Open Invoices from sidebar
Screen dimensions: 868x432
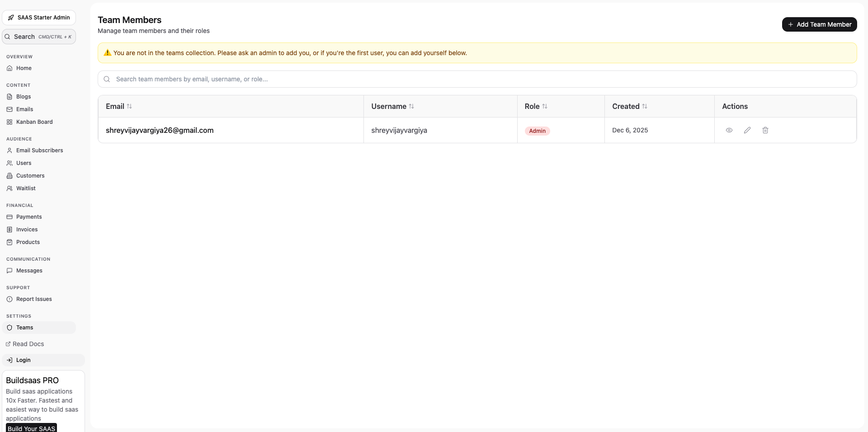39,230
